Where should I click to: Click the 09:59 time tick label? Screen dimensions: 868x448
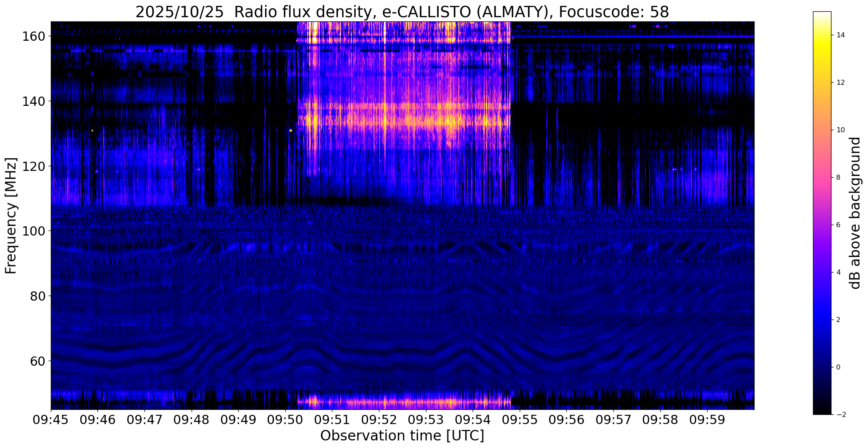(x=707, y=420)
